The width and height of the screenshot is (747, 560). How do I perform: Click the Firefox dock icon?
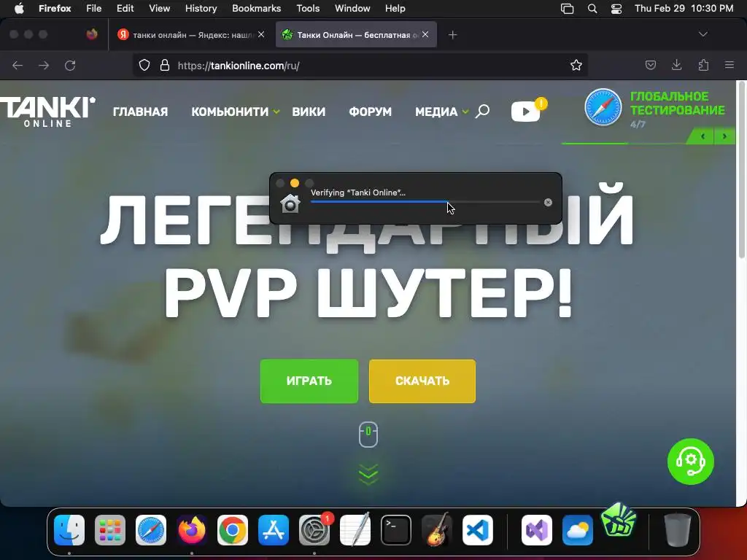[192, 530]
